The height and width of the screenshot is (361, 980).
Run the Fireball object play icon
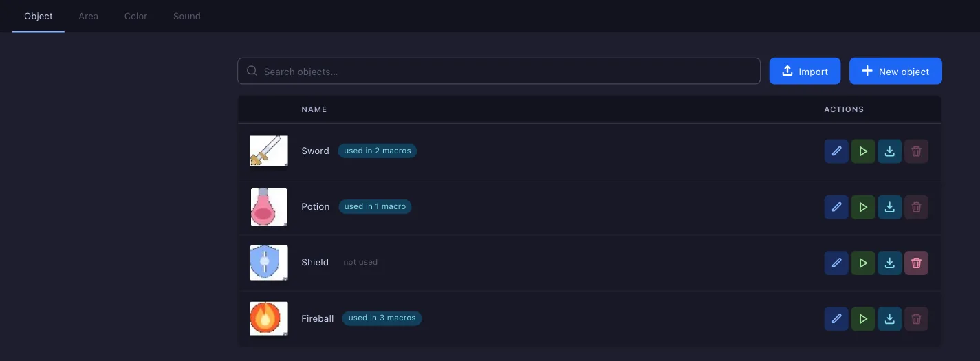[x=863, y=319]
